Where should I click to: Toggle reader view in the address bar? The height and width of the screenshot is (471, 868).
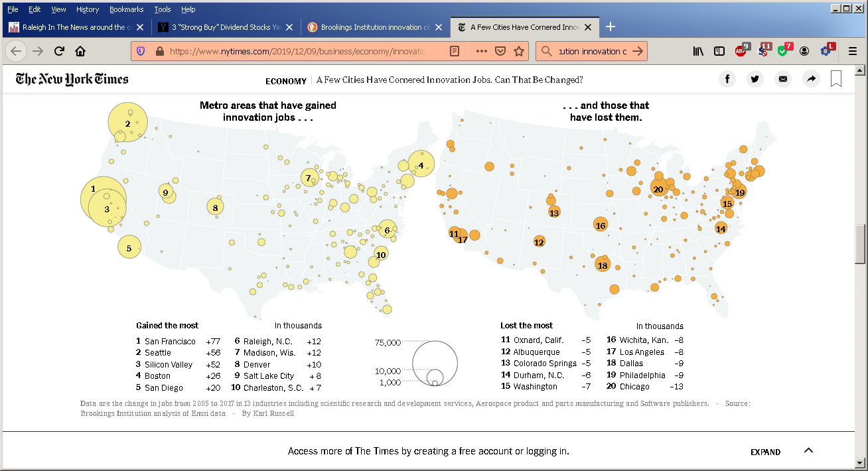point(455,51)
